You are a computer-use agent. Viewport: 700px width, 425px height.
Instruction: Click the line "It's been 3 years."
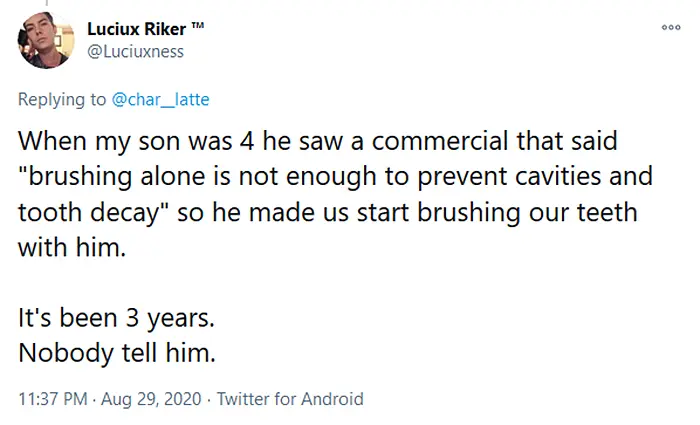pos(116,321)
